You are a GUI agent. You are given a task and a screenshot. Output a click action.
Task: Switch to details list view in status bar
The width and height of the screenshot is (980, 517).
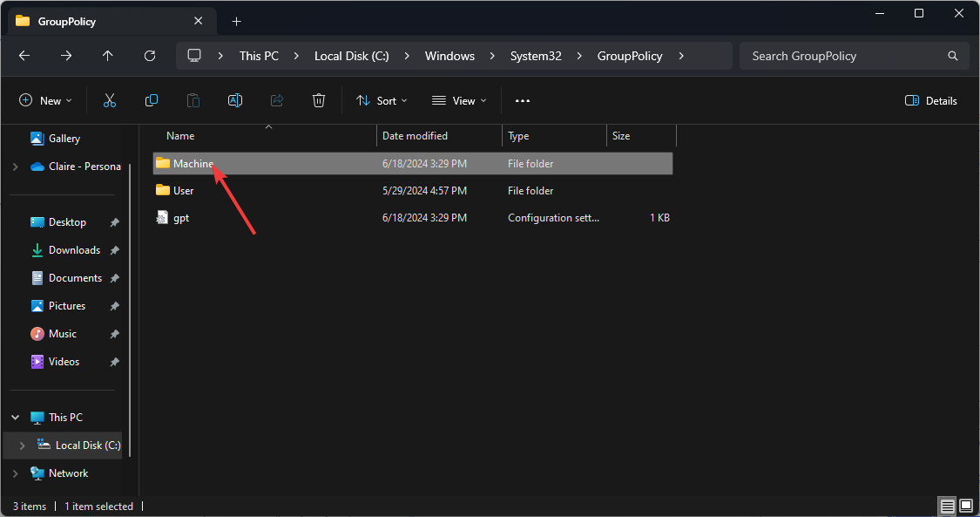(x=947, y=507)
